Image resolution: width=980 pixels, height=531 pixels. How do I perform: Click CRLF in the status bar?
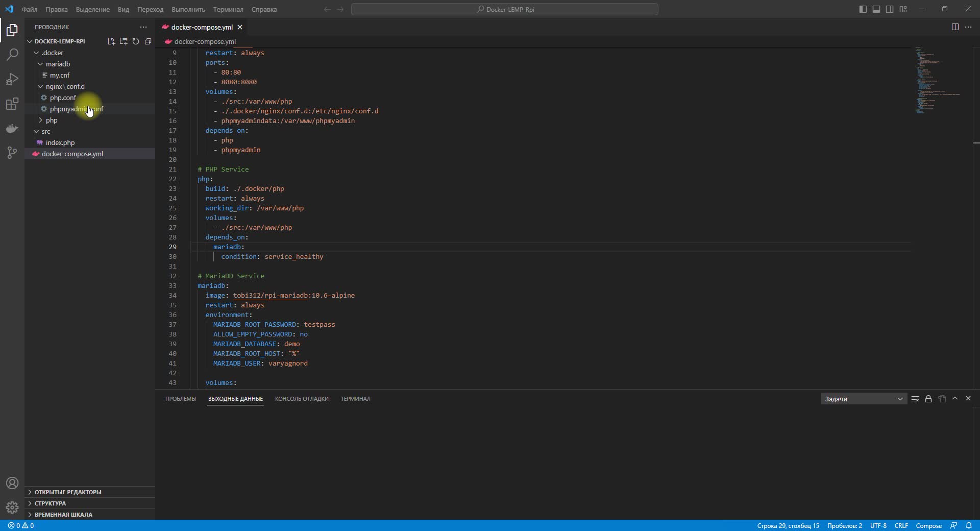coord(901,525)
